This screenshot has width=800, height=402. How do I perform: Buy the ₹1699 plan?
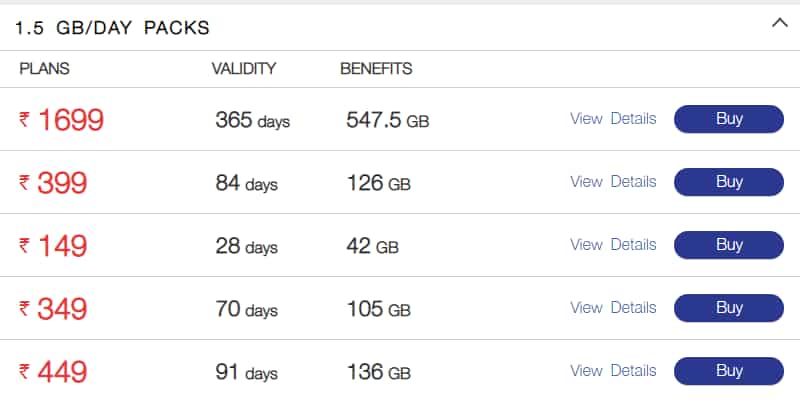[729, 119]
